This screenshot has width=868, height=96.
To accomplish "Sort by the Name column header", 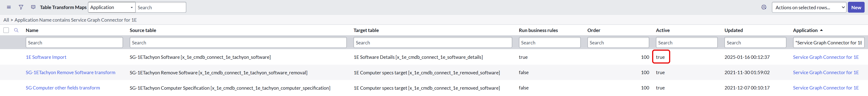I will pos(32,30).
